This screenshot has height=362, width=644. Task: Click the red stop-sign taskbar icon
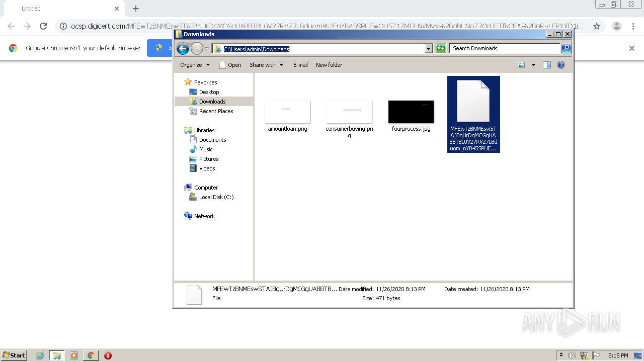tap(108, 355)
